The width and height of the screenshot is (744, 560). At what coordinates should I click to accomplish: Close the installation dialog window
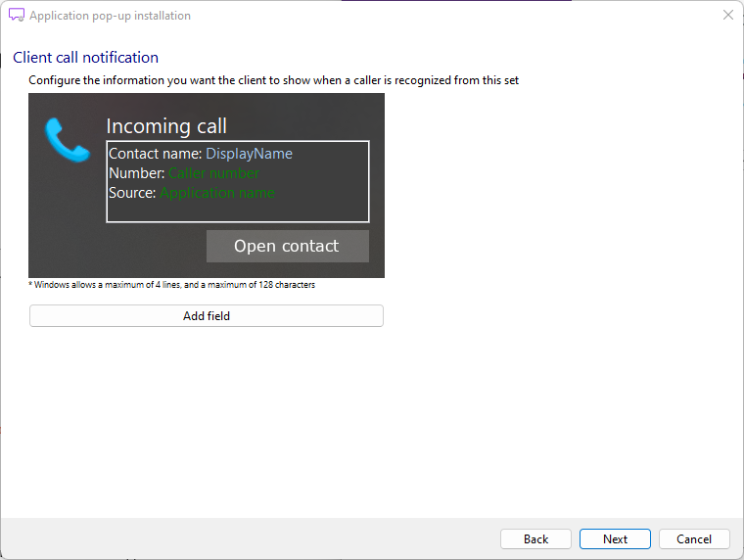click(x=727, y=16)
